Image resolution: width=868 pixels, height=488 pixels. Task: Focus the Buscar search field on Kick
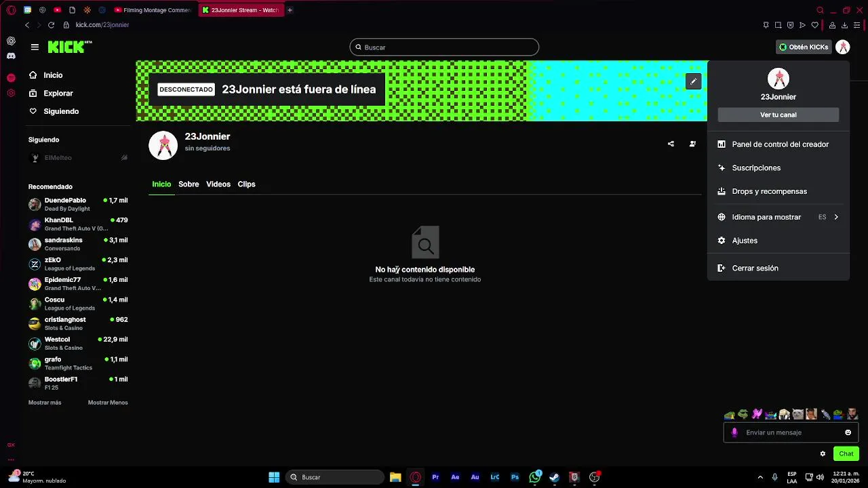[444, 47]
